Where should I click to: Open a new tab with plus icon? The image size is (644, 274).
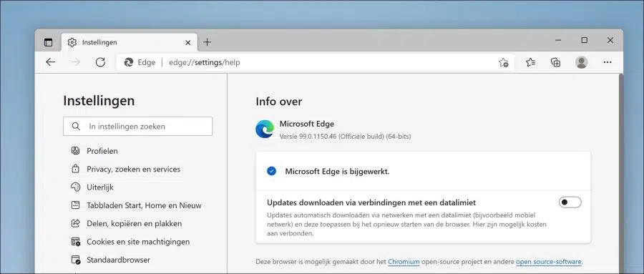pyautogui.click(x=208, y=42)
